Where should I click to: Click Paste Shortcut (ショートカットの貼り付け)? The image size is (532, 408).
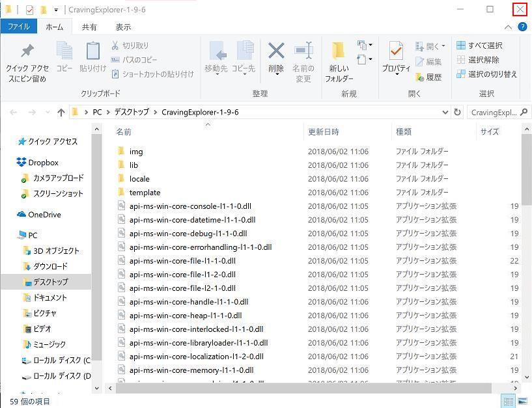pyautogui.click(x=152, y=74)
